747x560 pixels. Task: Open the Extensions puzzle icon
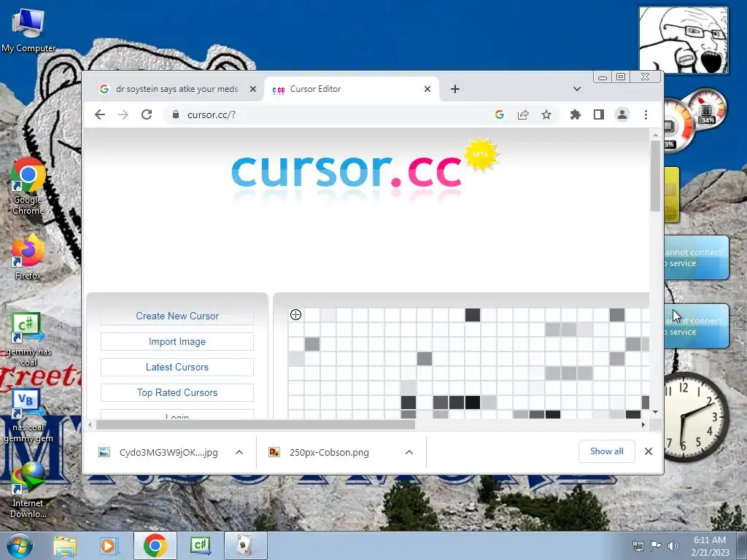[x=576, y=114]
